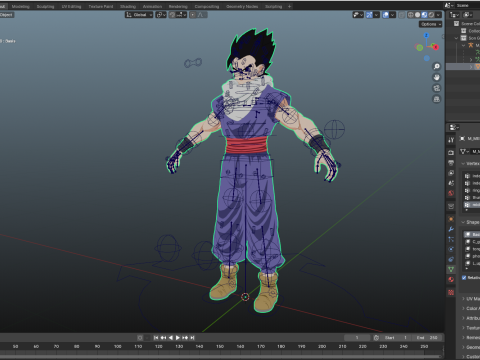480x360 pixels.
Task: Open the Physics properties tab
Action: [451, 249]
